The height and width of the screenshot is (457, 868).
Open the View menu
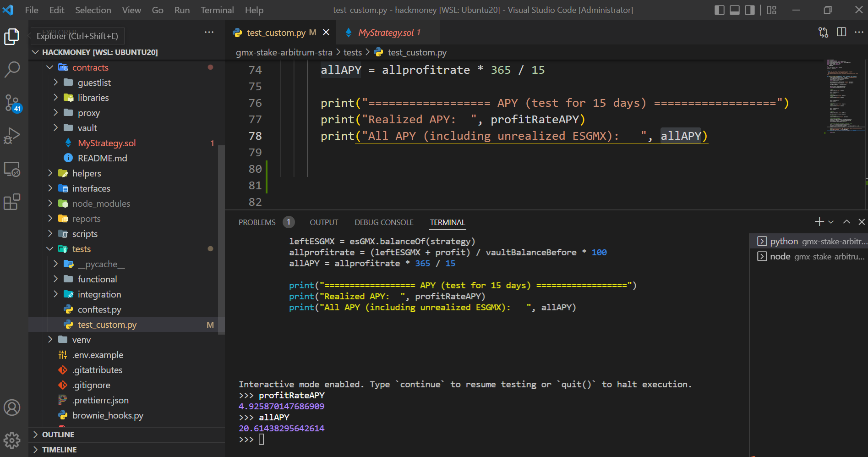tap(131, 10)
